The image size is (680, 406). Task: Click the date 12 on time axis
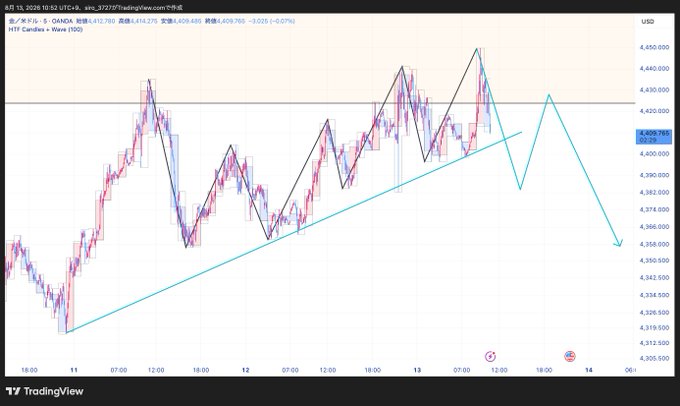pos(245,370)
